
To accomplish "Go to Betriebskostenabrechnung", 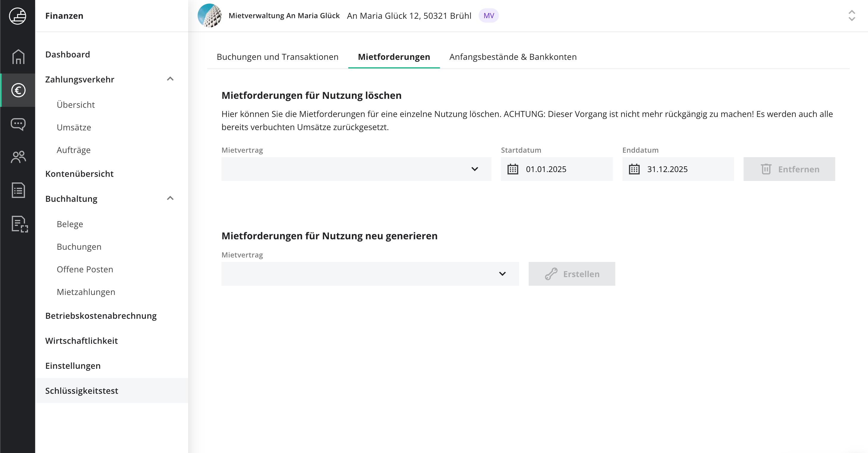I will (101, 315).
